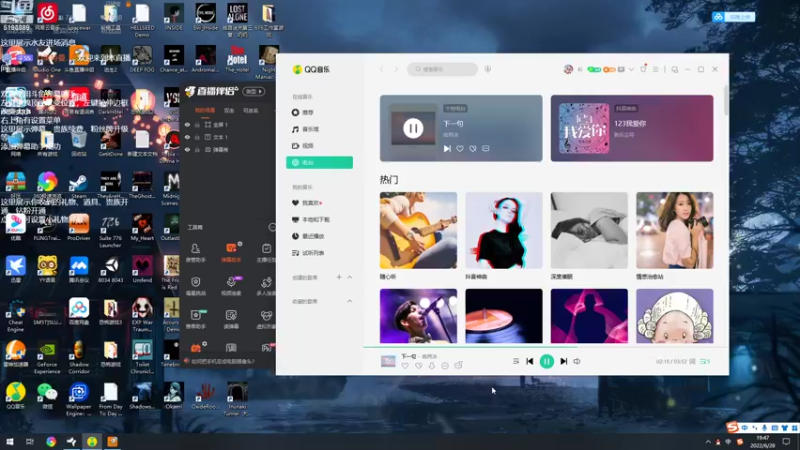Pause the 下一句 personal radio card
Screen dimensions: 800x450
(413, 128)
